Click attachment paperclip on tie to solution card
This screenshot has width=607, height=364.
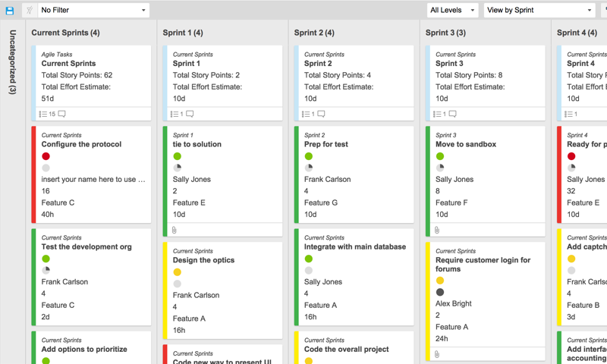(x=175, y=230)
